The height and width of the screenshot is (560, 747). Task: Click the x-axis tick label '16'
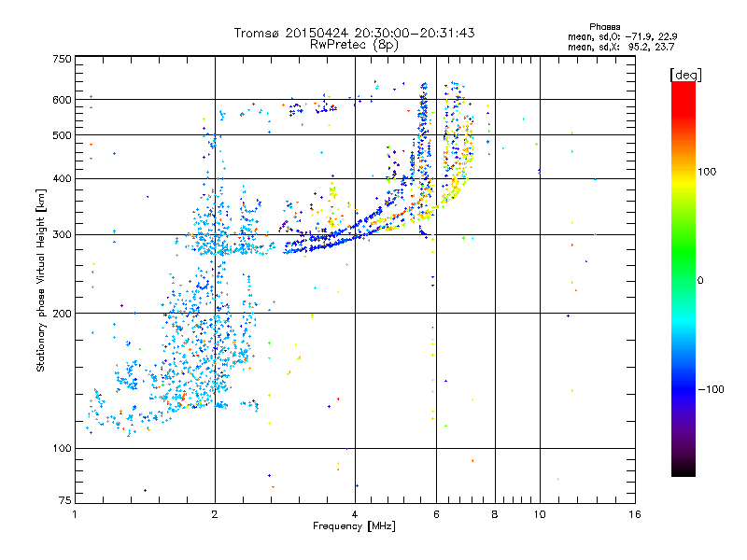635,514
